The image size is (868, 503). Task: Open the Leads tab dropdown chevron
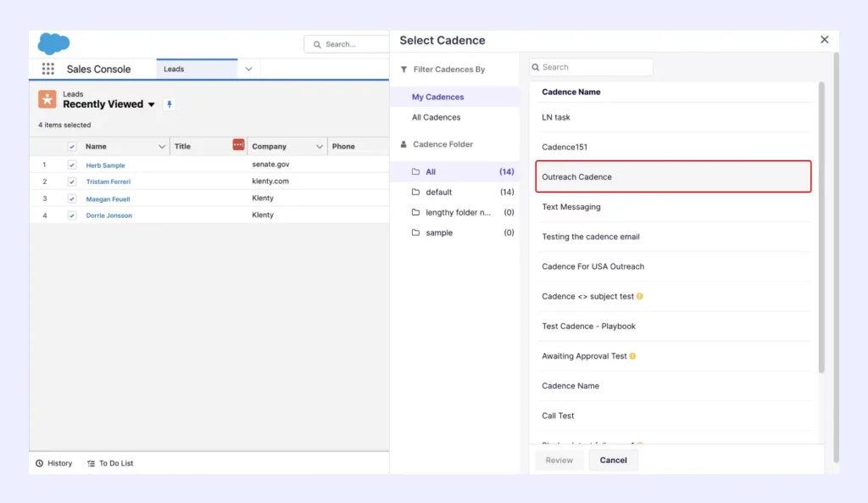(x=248, y=70)
